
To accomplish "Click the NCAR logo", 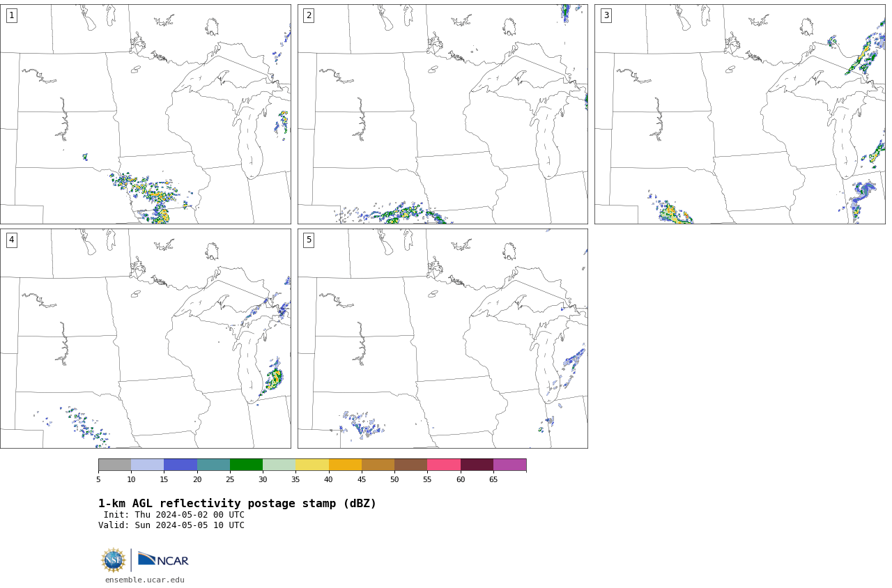I will pyautogui.click(x=163, y=559).
